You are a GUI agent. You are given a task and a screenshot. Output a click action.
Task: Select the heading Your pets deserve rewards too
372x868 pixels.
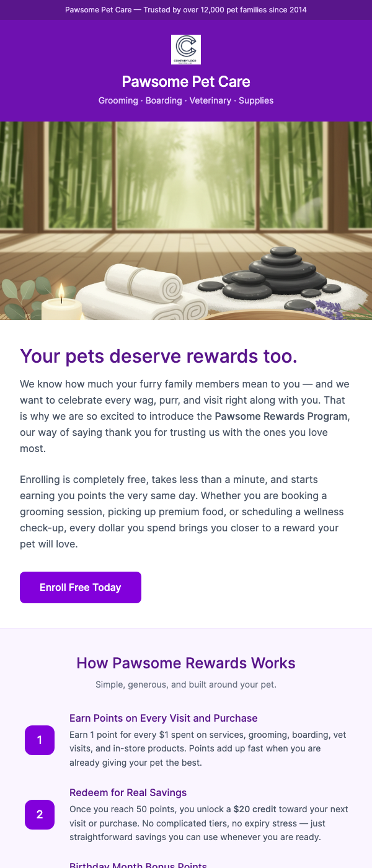click(x=159, y=356)
